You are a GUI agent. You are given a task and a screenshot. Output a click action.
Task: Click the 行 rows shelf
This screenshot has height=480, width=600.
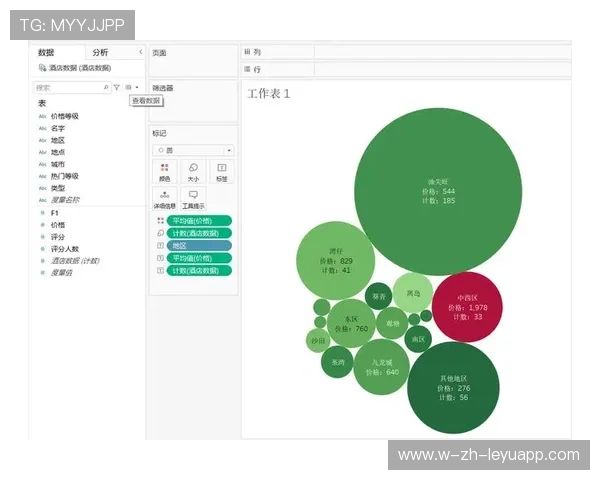point(407,69)
